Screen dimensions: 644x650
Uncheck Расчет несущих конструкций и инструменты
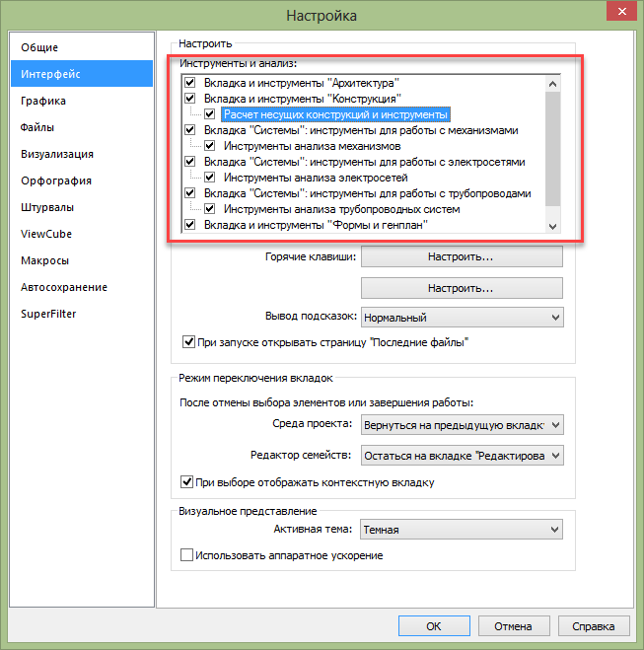[x=210, y=114]
